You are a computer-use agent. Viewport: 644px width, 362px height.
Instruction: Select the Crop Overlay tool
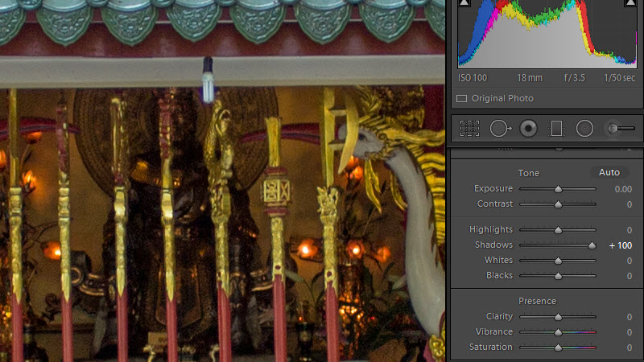469,128
